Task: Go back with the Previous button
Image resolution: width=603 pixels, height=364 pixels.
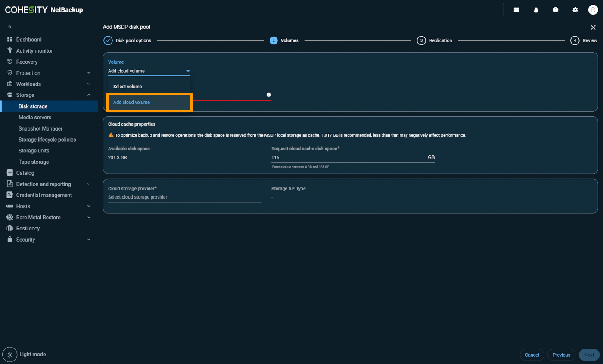Action: point(561,355)
